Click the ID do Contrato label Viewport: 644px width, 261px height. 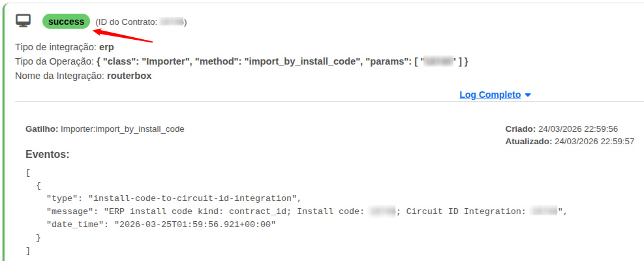[x=126, y=22]
